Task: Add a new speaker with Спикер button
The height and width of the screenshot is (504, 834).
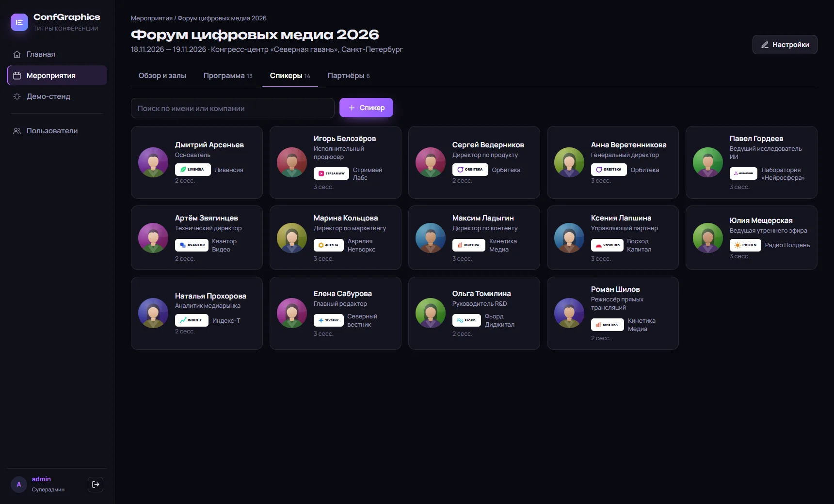Action: click(366, 108)
